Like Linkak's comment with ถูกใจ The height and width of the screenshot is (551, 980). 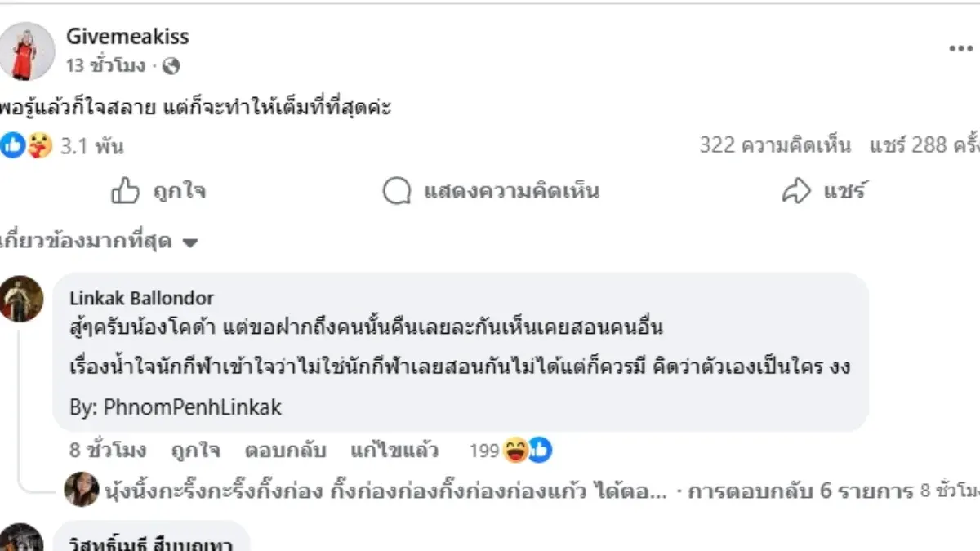coord(195,450)
